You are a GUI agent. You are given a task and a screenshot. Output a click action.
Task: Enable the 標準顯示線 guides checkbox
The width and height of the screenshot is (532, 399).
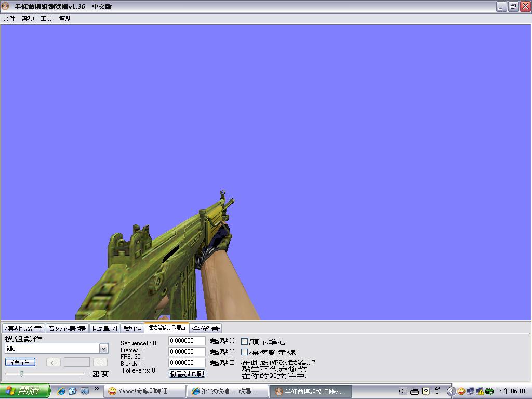[x=244, y=352]
